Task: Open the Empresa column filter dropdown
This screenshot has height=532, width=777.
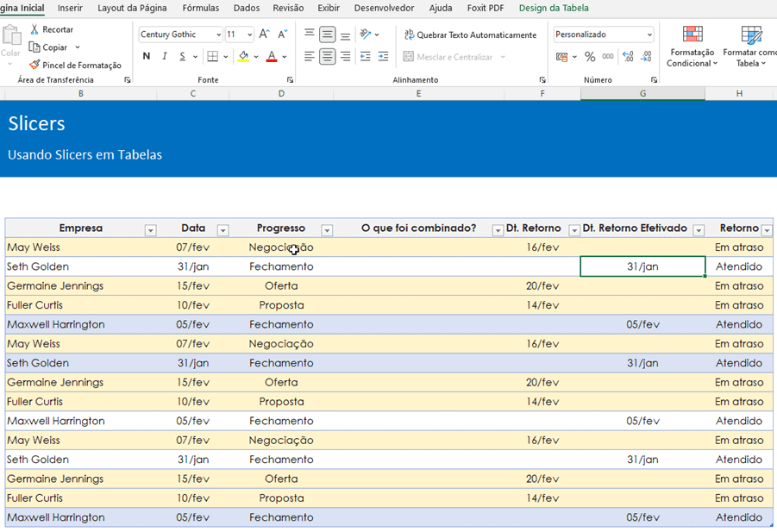Action: tap(150, 230)
